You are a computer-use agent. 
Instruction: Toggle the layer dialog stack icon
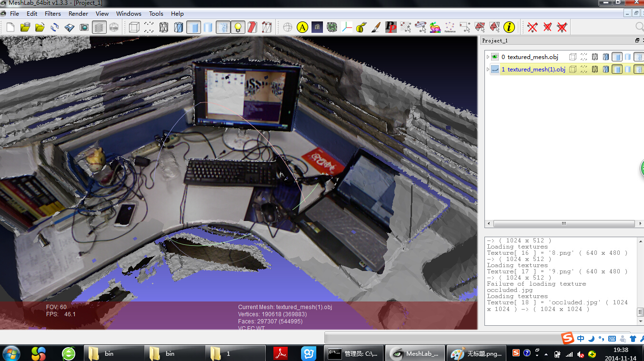[x=99, y=27]
